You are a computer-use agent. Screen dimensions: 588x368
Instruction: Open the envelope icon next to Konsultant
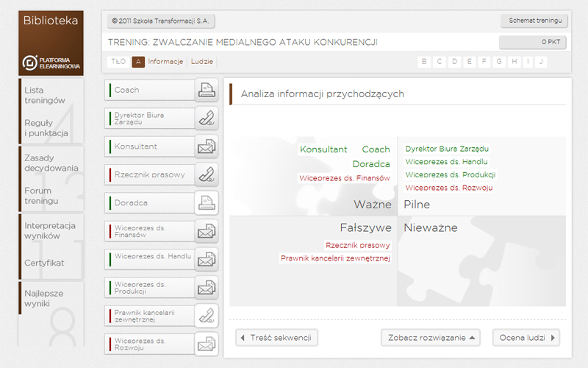coord(207,146)
